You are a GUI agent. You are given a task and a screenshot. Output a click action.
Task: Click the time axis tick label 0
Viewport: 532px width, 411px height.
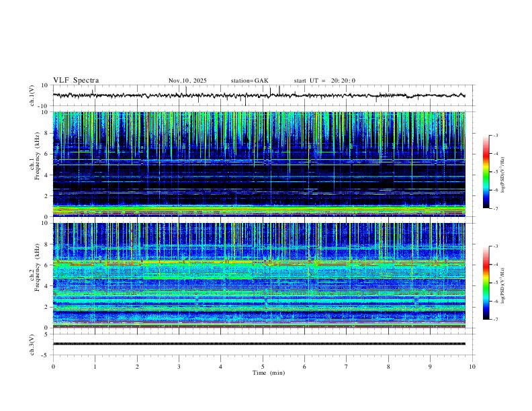(53, 367)
